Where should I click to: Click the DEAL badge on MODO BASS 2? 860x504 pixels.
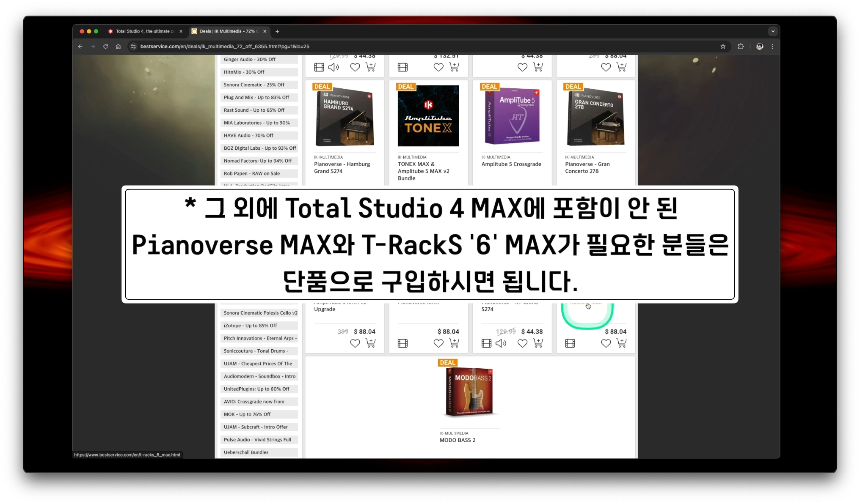click(447, 363)
